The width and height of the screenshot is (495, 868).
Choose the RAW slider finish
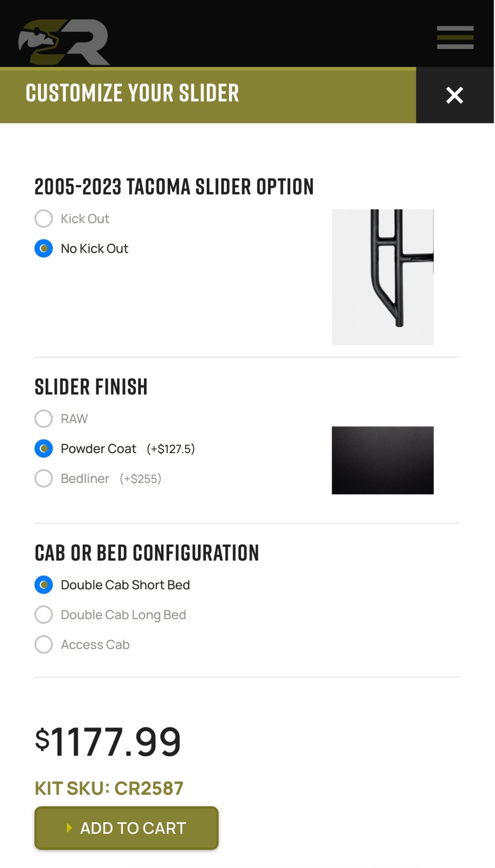pos(43,419)
